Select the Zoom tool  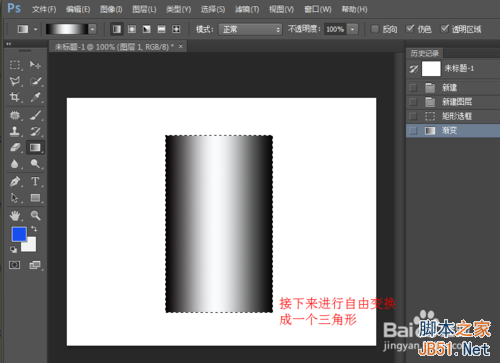coord(35,216)
